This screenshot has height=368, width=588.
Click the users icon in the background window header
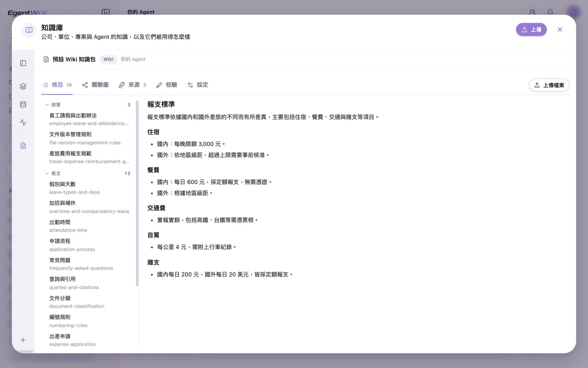click(x=532, y=12)
